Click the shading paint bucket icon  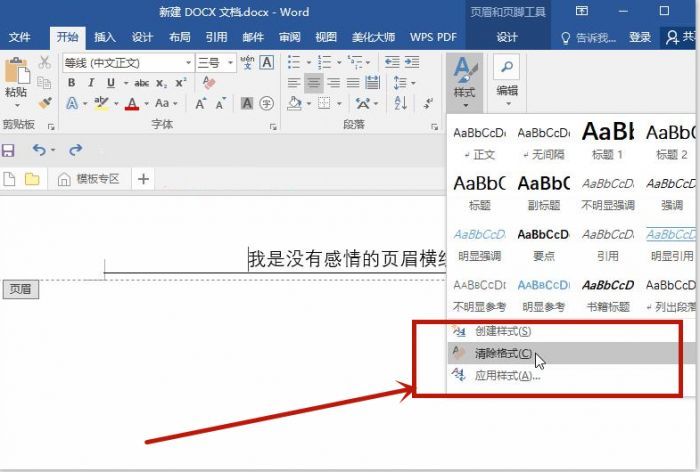pos(294,104)
